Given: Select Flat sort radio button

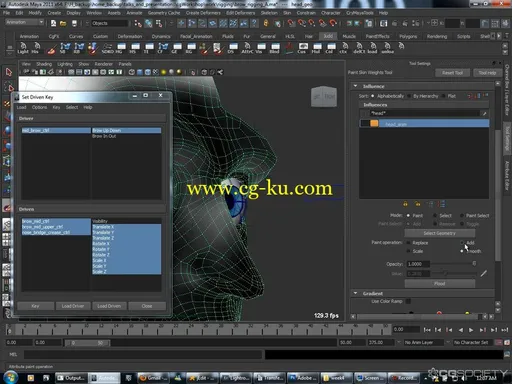Looking at the screenshot, I should point(443,96).
